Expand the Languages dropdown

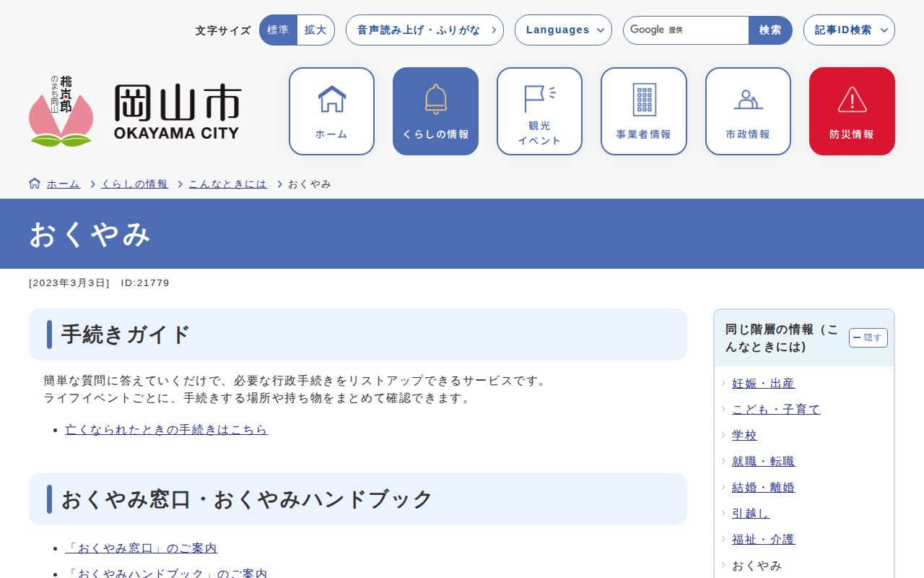click(x=563, y=30)
